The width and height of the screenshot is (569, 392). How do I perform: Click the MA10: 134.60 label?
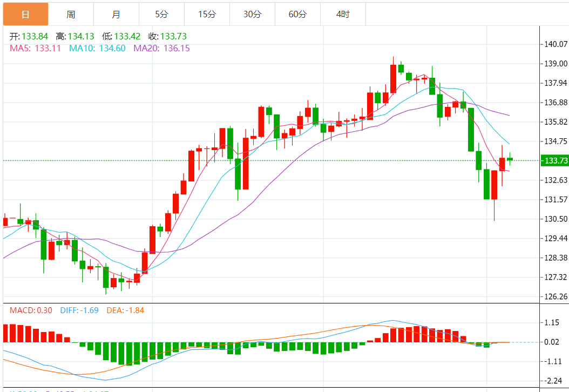tap(97, 48)
